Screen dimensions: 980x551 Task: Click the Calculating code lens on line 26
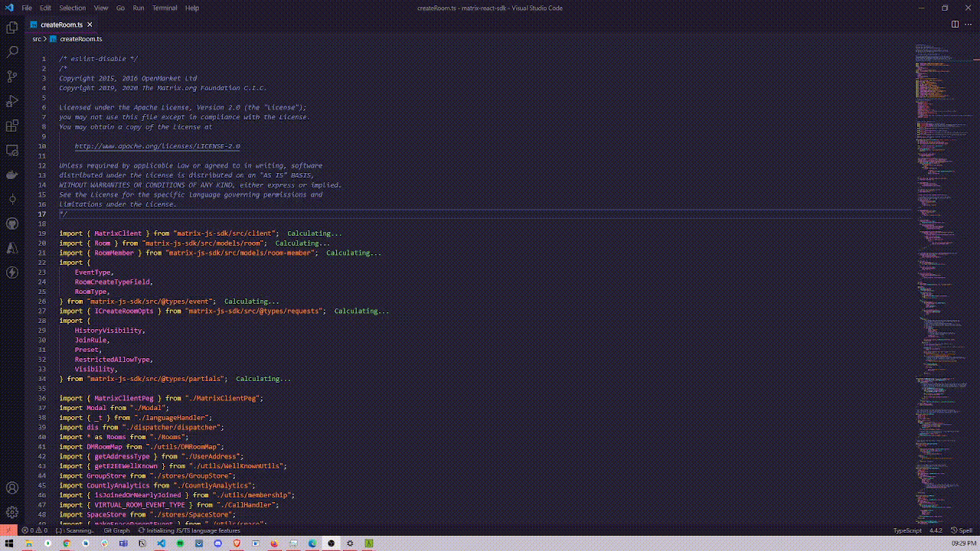click(x=252, y=302)
